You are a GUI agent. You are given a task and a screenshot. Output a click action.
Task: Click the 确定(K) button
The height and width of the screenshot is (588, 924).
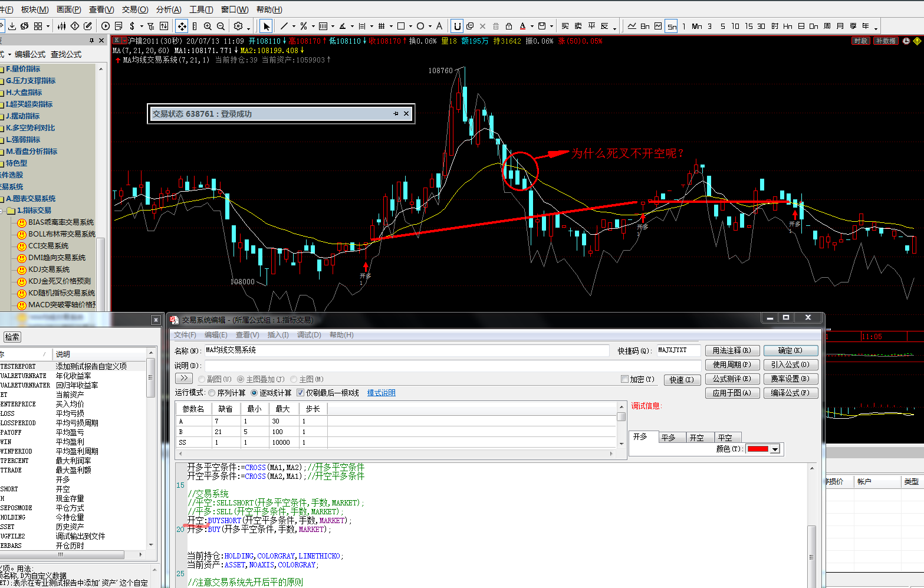[x=790, y=351]
